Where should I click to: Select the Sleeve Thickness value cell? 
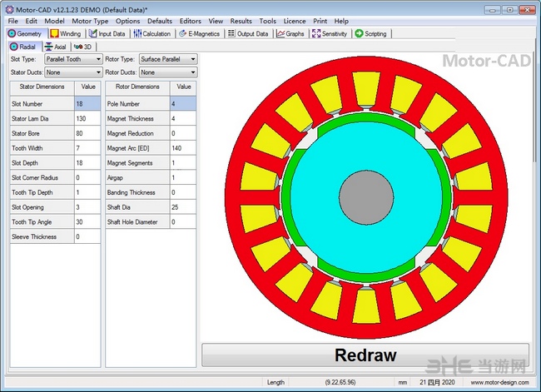87,236
